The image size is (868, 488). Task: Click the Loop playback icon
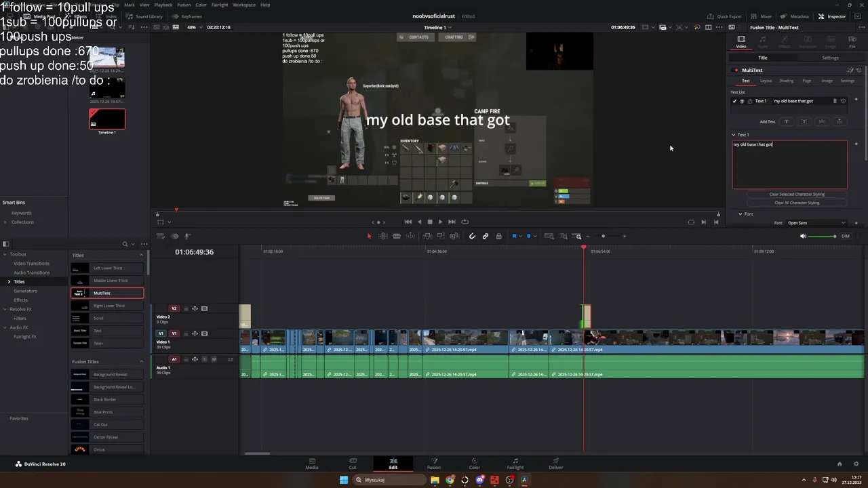[x=465, y=222]
